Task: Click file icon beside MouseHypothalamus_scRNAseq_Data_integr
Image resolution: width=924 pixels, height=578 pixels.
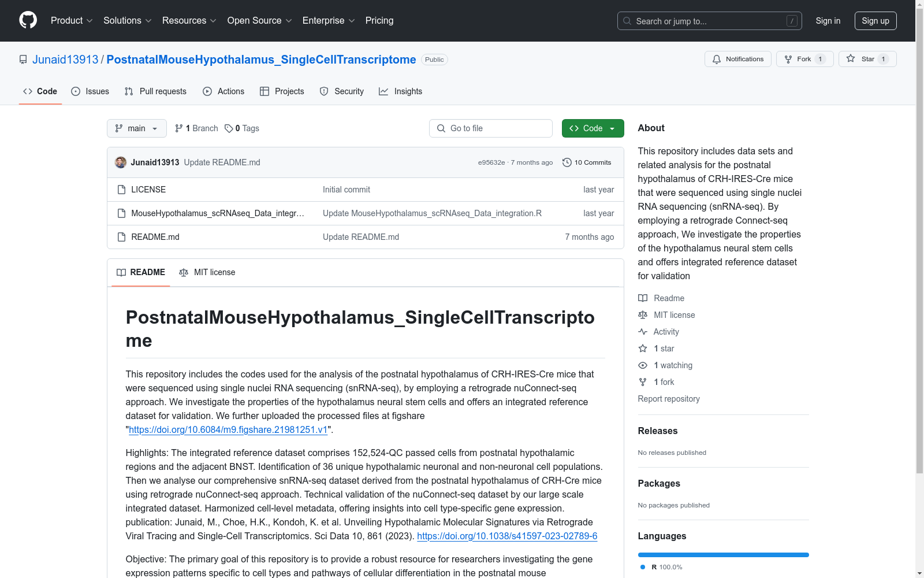Action: tap(121, 213)
